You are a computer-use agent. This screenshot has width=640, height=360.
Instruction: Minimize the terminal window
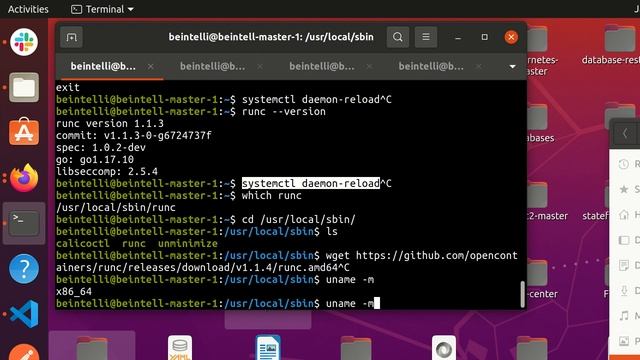458,38
